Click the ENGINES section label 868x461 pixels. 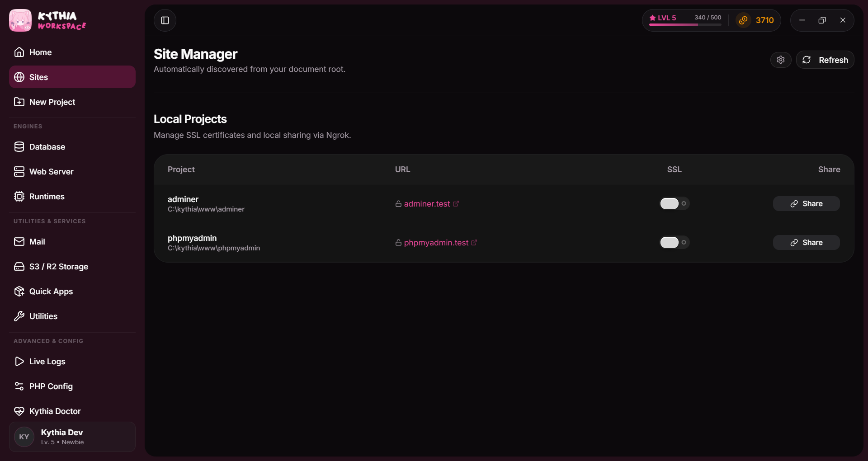point(28,127)
